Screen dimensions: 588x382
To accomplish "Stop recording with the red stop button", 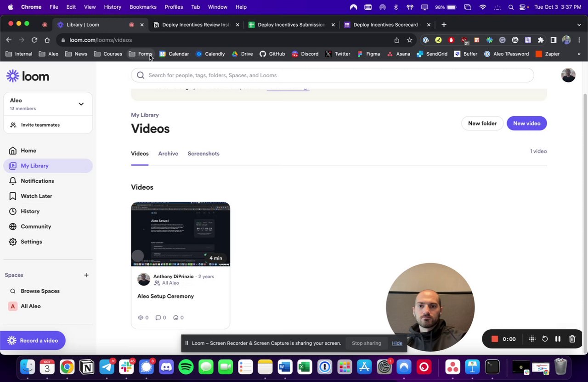I will tap(495, 339).
